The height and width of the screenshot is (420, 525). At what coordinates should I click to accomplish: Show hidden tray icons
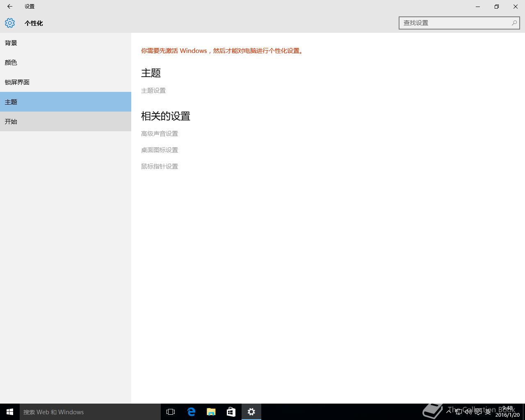449,411
